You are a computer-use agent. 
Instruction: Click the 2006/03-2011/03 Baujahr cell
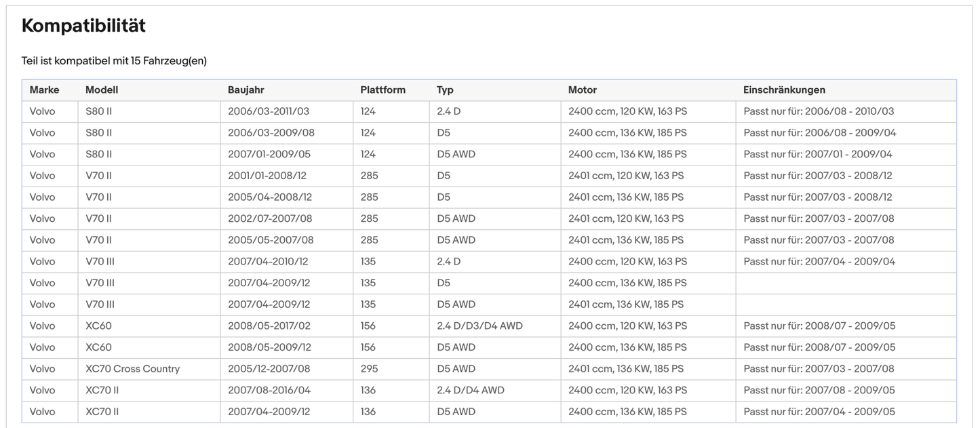coord(268,111)
